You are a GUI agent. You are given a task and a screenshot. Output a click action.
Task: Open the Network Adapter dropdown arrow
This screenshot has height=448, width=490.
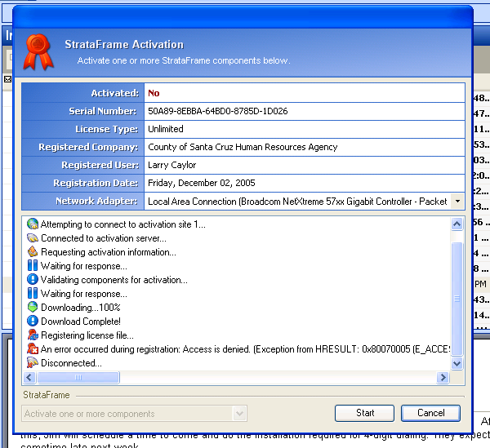click(457, 201)
